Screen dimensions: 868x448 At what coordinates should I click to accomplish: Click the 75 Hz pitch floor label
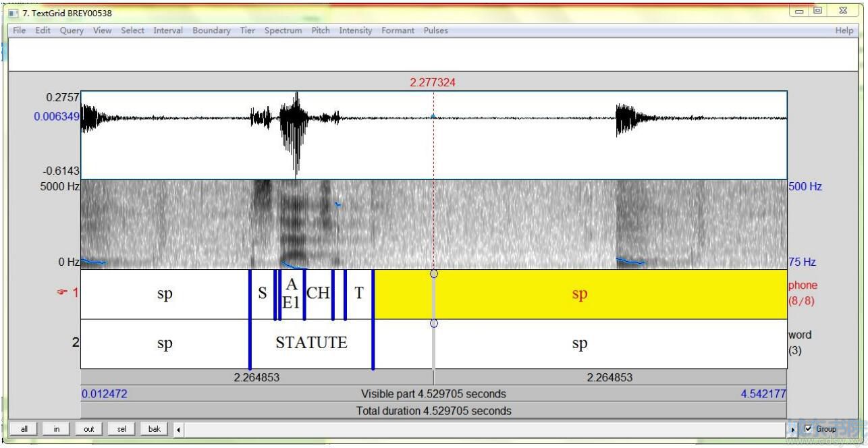[803, 262]
